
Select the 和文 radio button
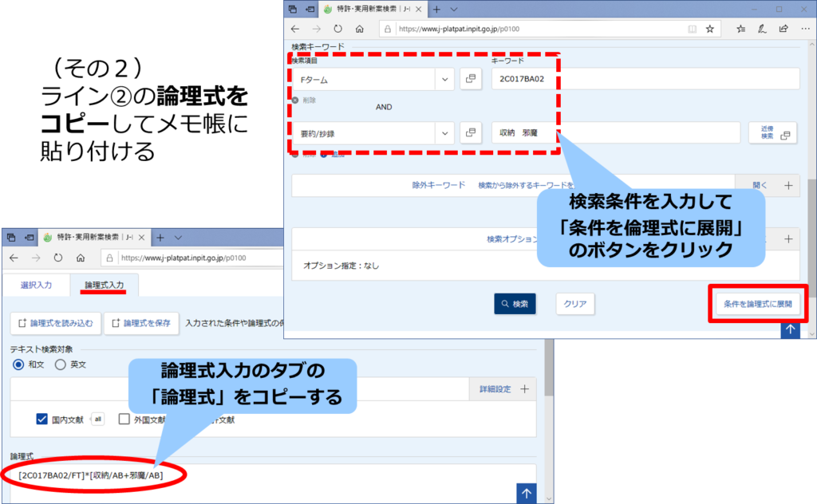click(19, 364)
